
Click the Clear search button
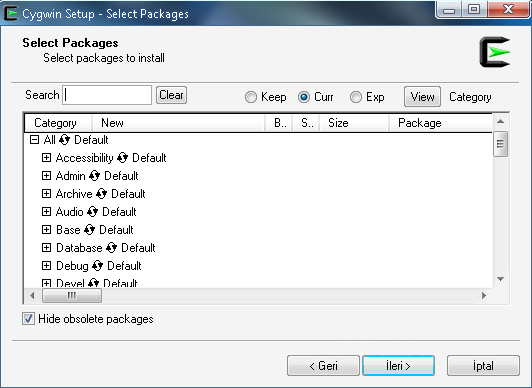tap(171, 95)
